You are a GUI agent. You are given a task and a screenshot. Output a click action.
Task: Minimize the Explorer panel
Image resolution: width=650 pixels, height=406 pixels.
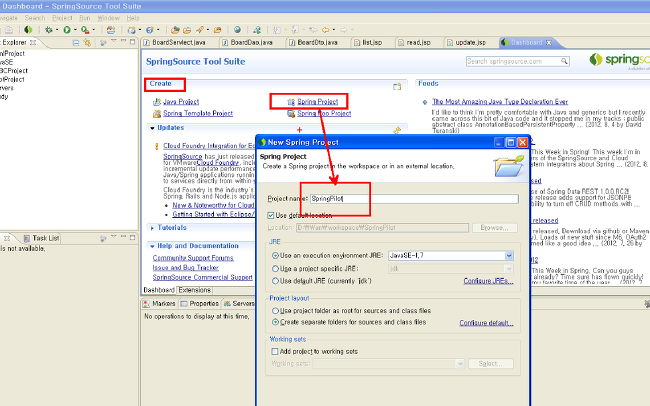[123, 41]
